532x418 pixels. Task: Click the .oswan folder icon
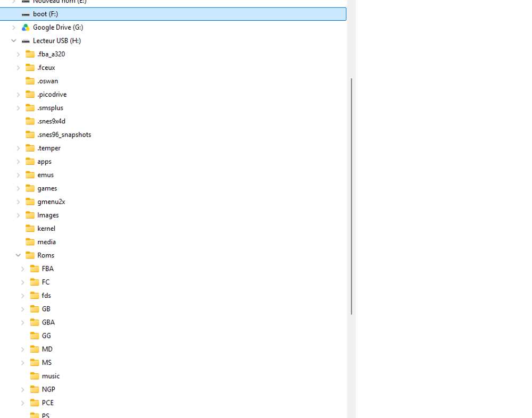pos(30,81)
